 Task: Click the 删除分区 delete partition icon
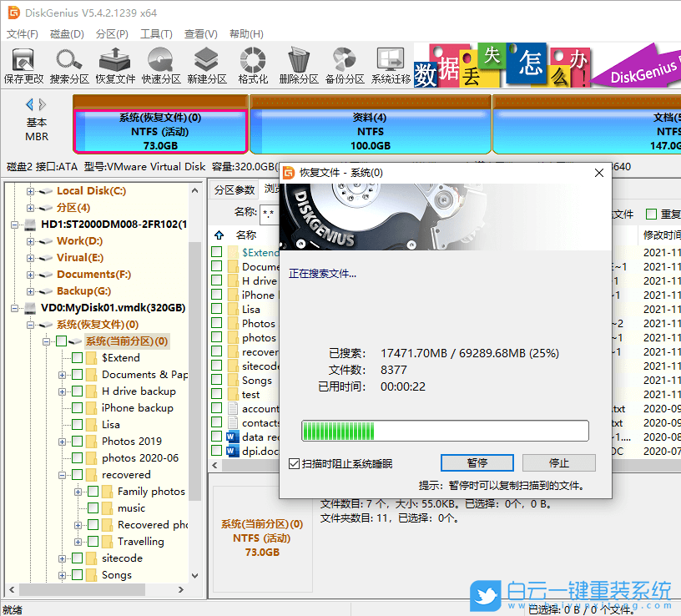[299, 65]
